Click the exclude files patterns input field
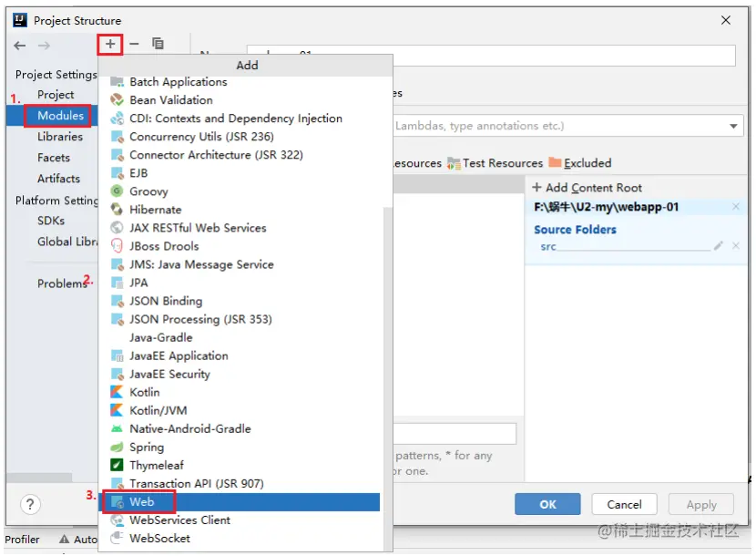 click(455, 434)
